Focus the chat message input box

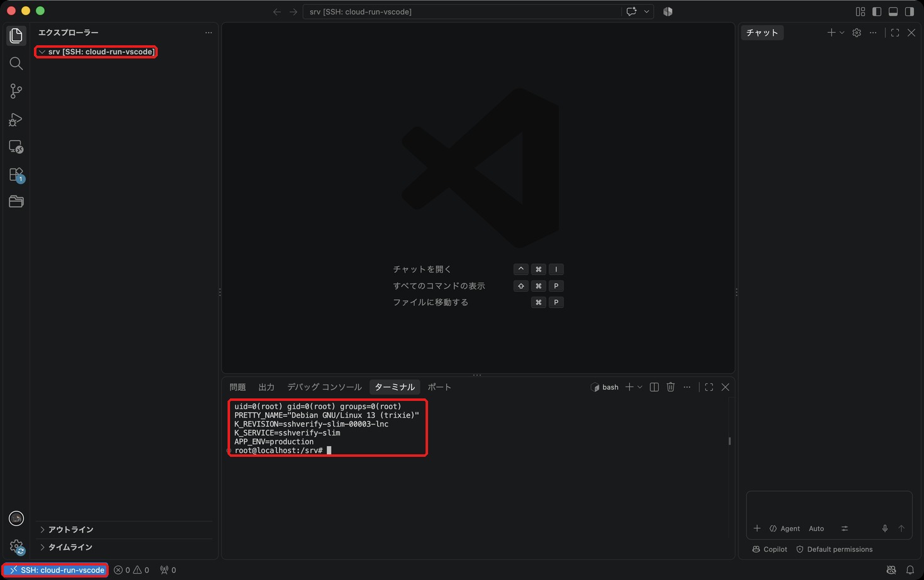coord(829,506)
